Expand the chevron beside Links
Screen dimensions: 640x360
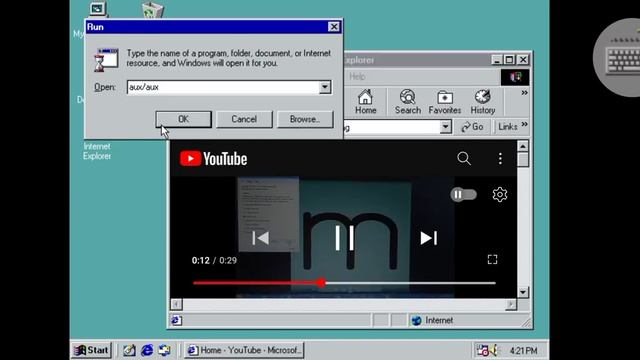pos(524,124)
